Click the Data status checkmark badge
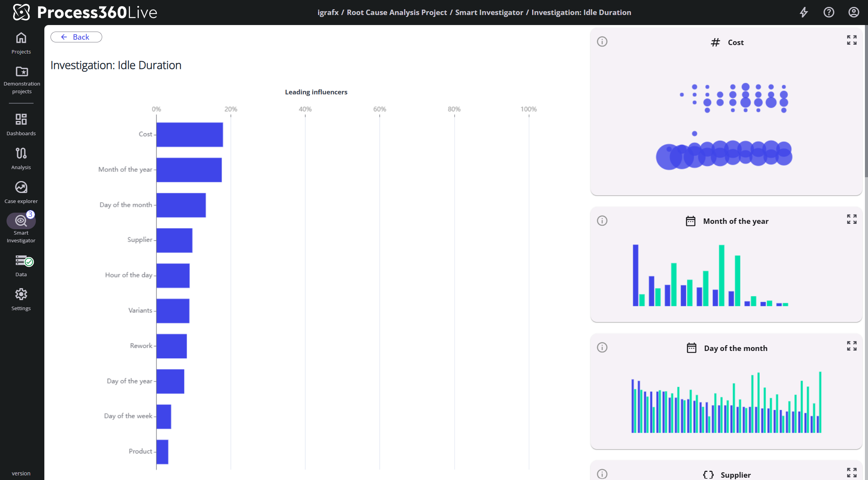 (x=29, y=262)
